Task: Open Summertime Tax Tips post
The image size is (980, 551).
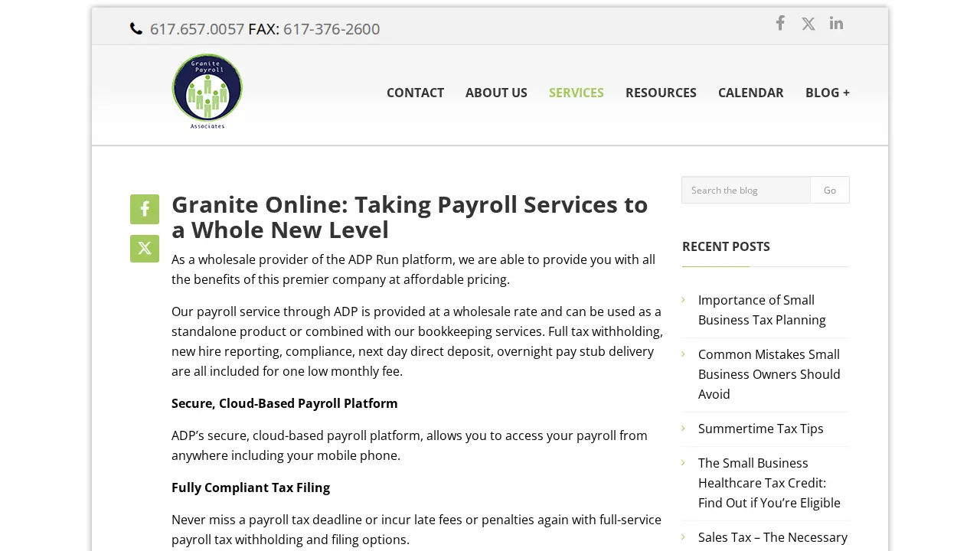Action: pos(761,429)
